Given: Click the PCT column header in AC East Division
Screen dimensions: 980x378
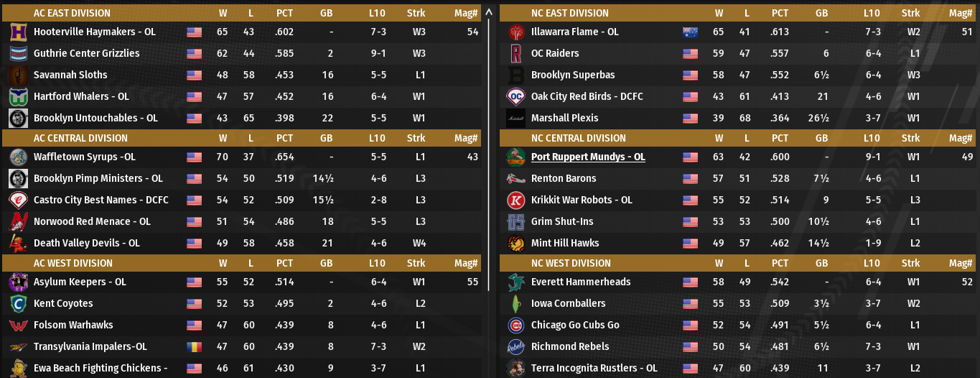Looking at the screenshot, I should pos(284,13).
